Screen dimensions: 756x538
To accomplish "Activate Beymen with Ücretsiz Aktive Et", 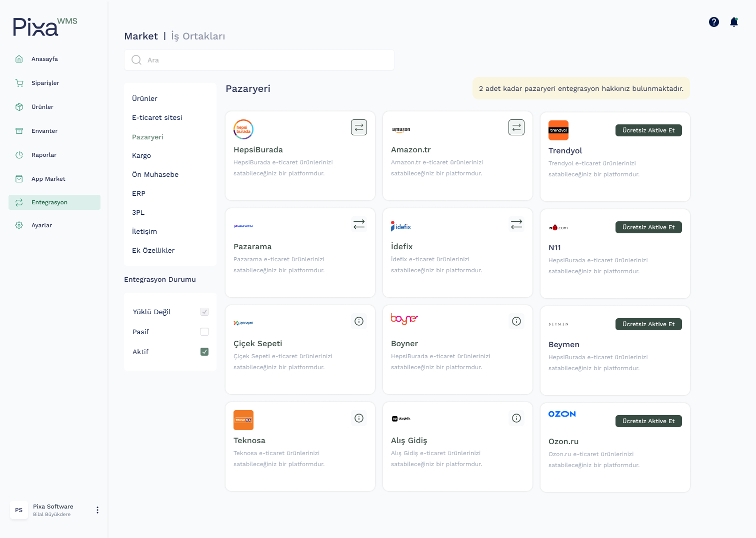I will point(648,324).
